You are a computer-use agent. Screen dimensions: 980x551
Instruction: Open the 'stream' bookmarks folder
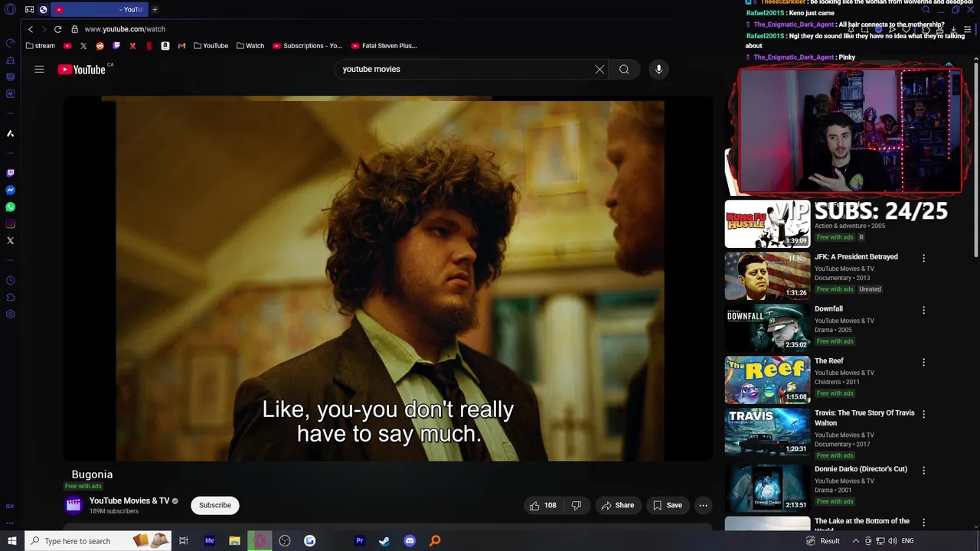[x=41, y=46]
